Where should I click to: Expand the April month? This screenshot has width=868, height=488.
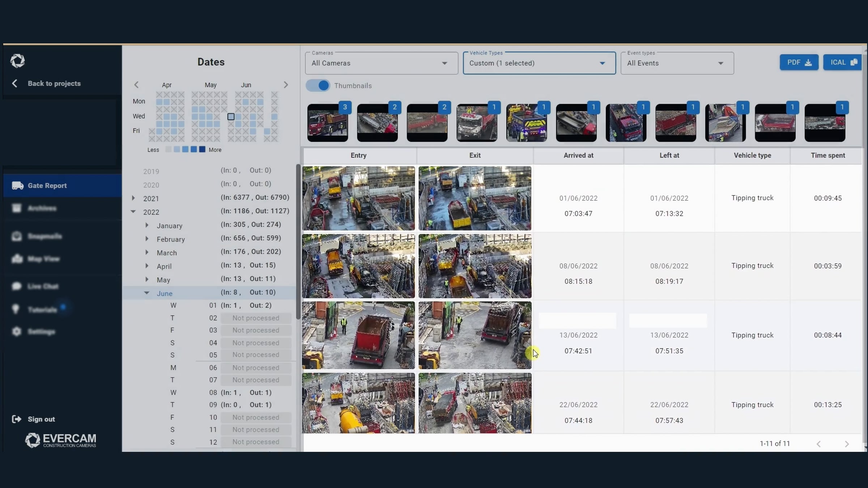pos(147,266)
